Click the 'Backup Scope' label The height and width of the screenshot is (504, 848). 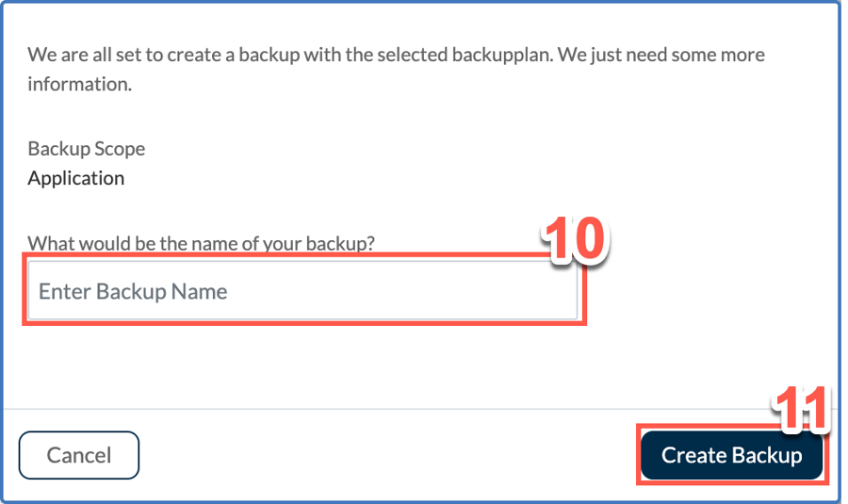[x=87, y=149]
